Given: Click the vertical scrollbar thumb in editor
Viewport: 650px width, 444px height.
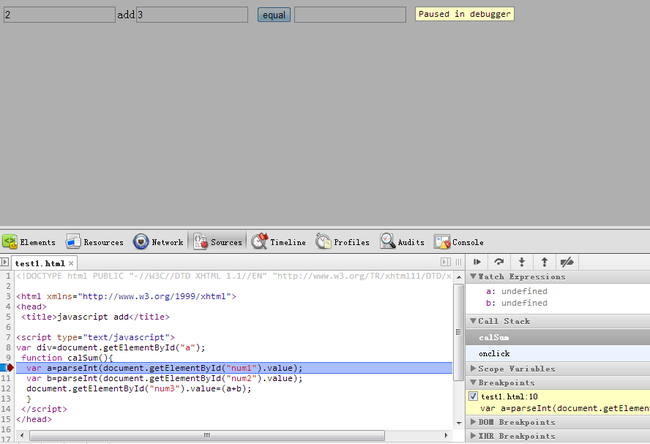Looking at the screenshot, I should coord(458,332).
